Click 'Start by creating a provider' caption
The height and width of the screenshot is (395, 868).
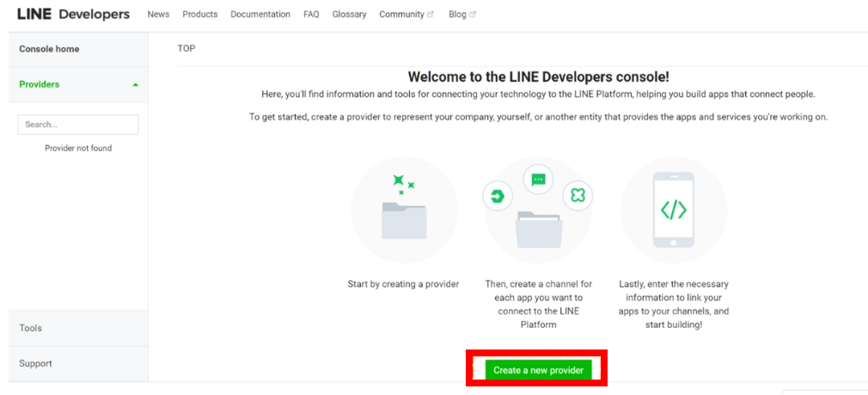pos(403,284)
